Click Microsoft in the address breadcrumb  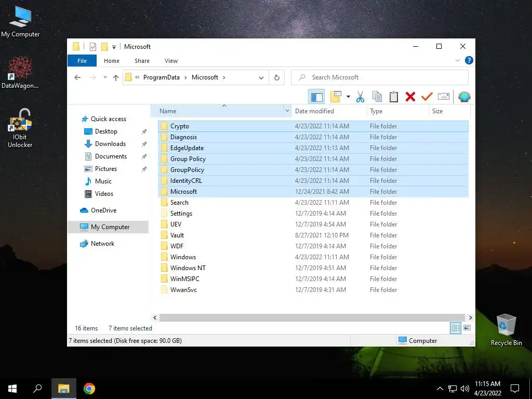coord(205,77)
